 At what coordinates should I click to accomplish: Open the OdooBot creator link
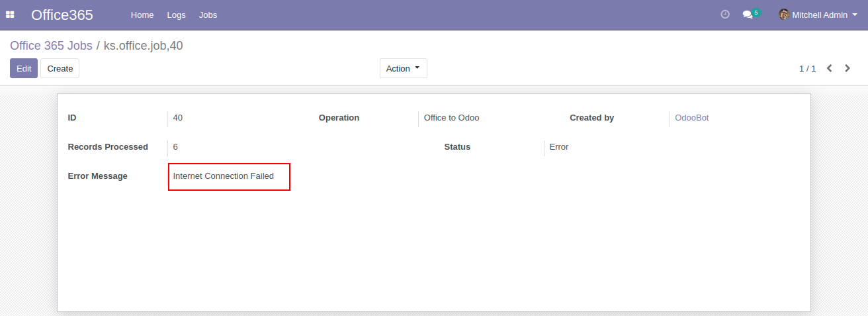(691, 118)
